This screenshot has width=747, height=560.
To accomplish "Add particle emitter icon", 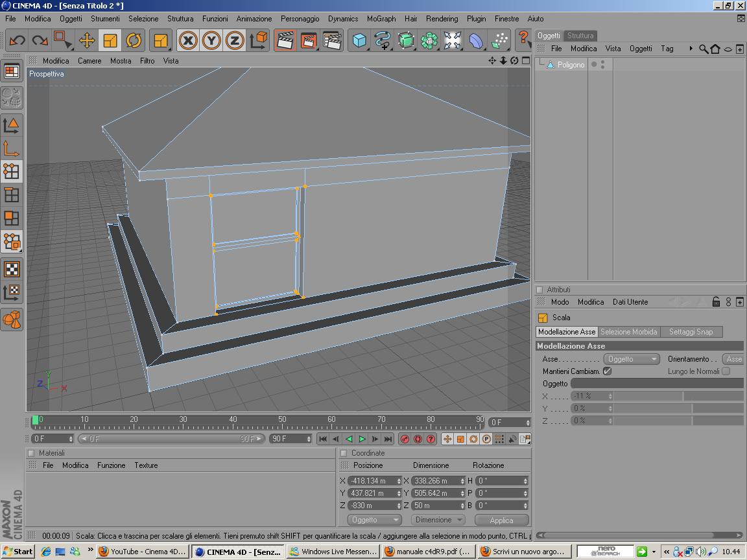I will (499, 40).
